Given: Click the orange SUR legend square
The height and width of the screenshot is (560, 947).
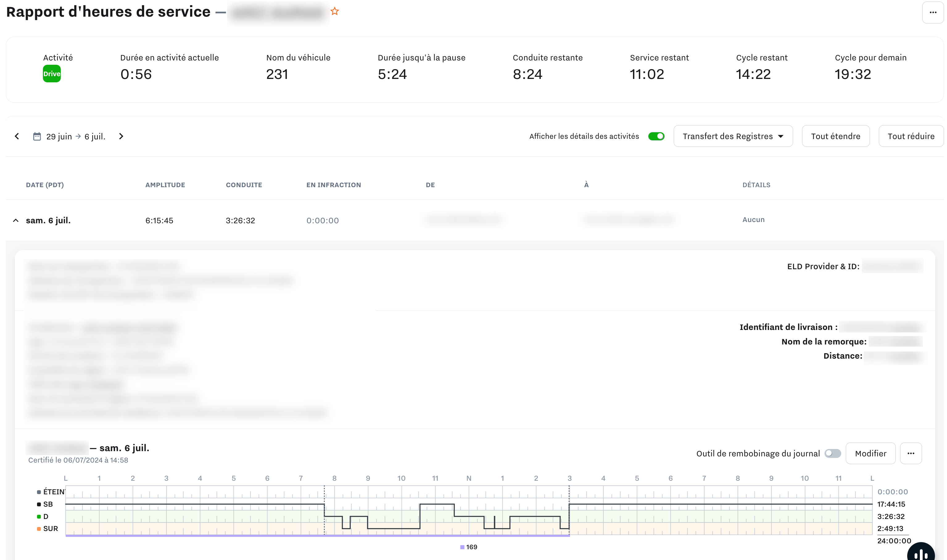Looking at the screenshot, I should point(39,529).
